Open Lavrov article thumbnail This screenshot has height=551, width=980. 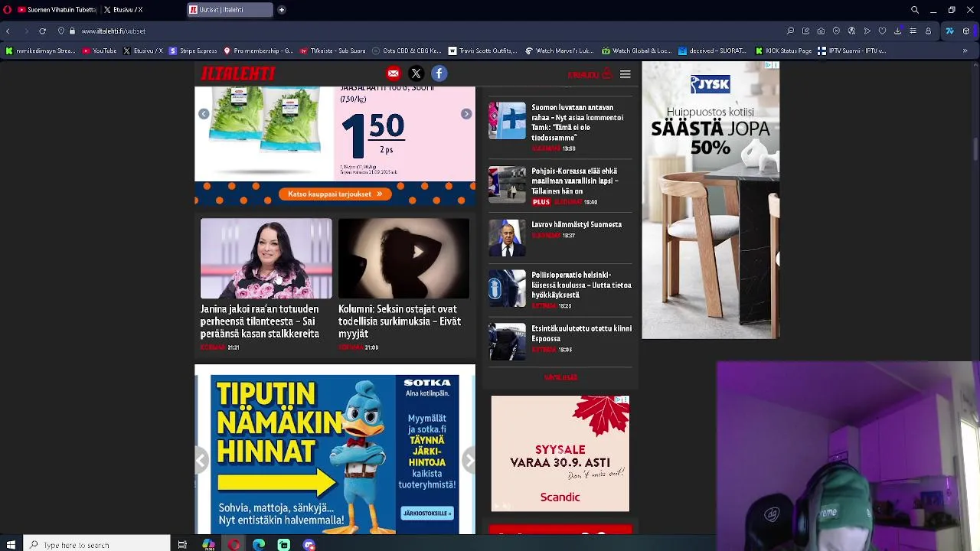(x=508, y=238)
